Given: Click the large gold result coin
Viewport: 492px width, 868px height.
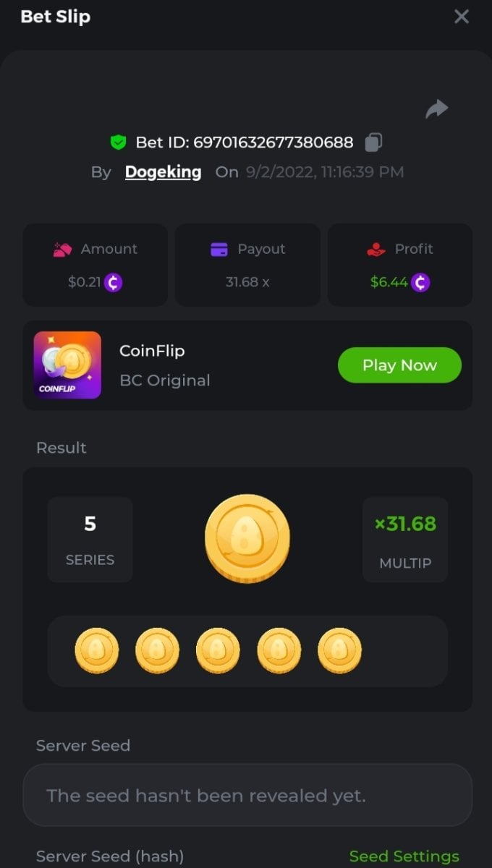Looking at the screenshot, I should pyautogui.click(x=247, y=538).
